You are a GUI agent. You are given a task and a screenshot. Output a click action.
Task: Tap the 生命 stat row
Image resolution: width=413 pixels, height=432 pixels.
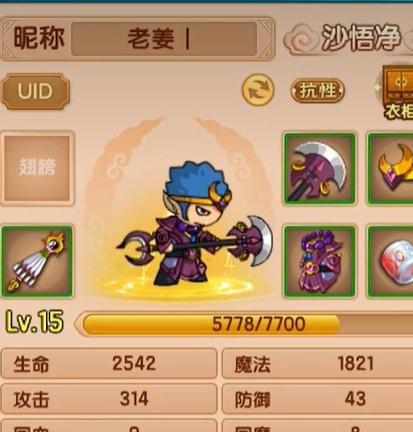pos(109,363)
